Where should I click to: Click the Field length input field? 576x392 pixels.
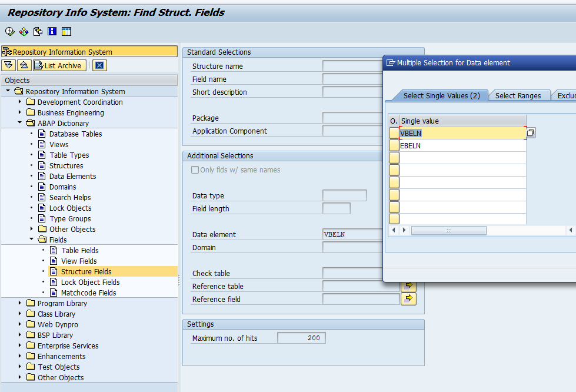tap(337, 208)
